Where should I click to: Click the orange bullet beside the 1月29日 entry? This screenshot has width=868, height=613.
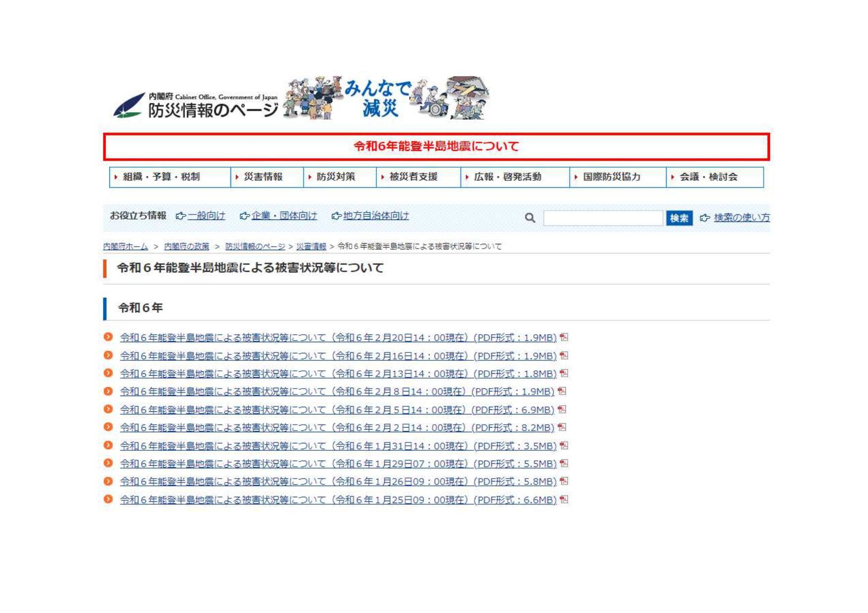pos(108,463)
